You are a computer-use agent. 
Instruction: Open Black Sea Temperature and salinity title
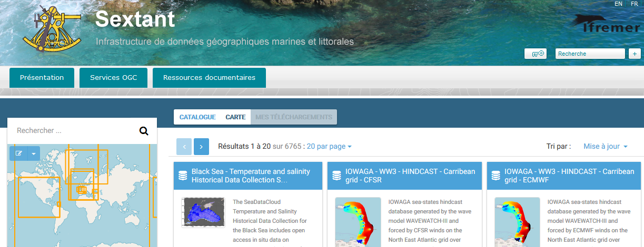pos(251,176)
